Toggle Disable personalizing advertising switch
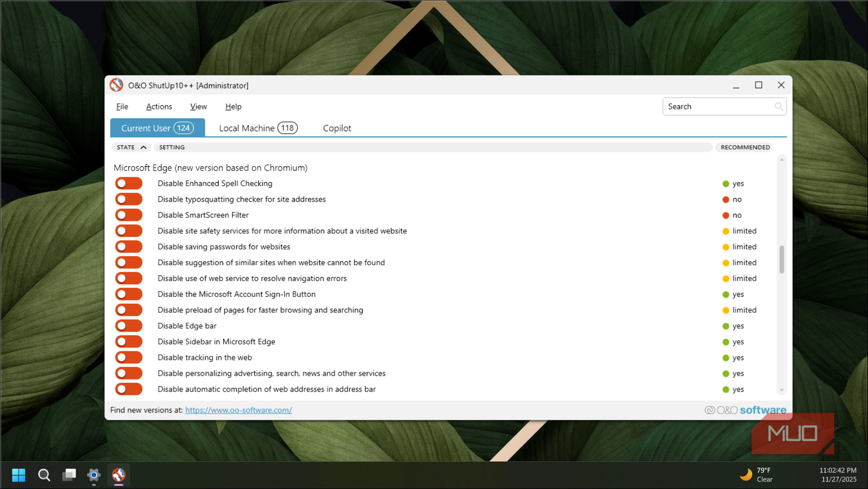 pos(129,373)
